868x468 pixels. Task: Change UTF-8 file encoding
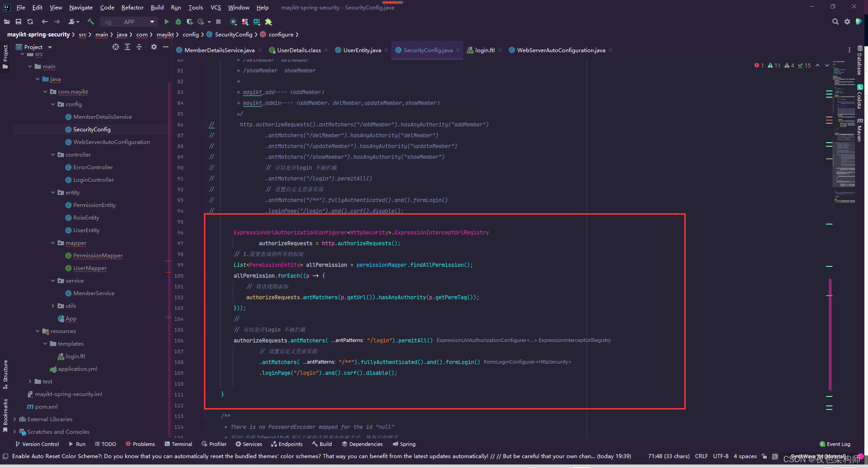pyautogui.click(x=720, y=456)
